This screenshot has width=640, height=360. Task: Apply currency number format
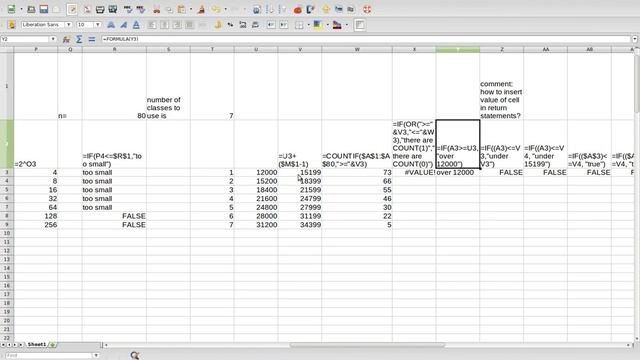[218, 25]
